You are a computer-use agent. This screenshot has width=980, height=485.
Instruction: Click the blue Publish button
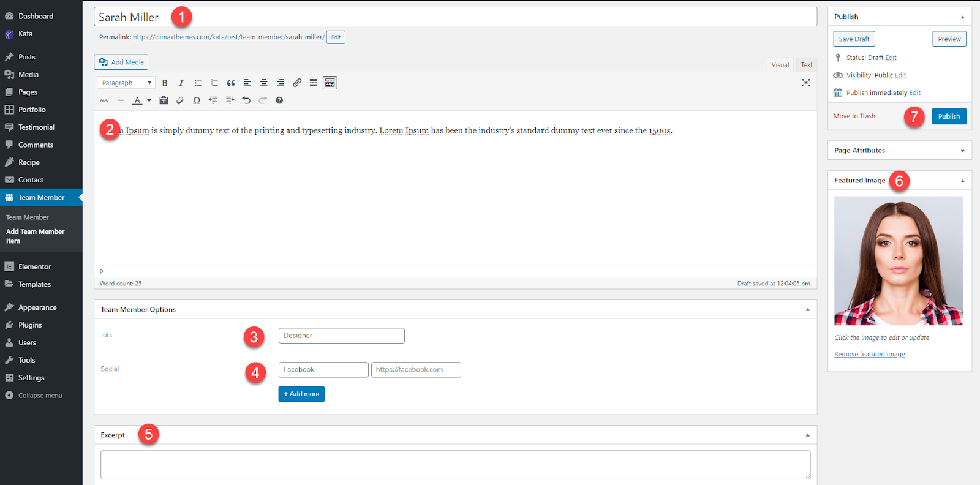pos(949,116)
